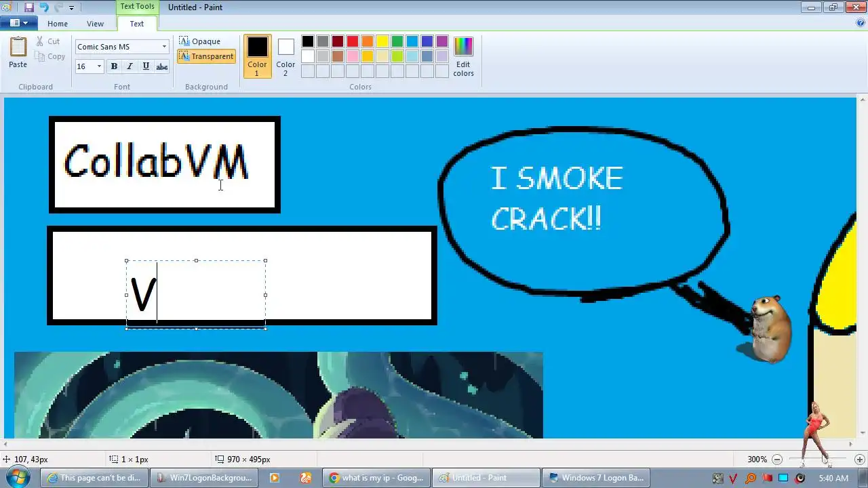Click the Cut button
This screenshot has height=488, width=868.
pos(48,42)
